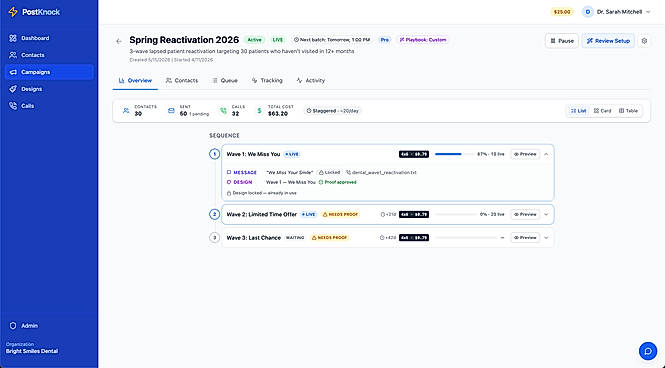
Task: Open the chat support bubble
Action: (x=648, y=351)
